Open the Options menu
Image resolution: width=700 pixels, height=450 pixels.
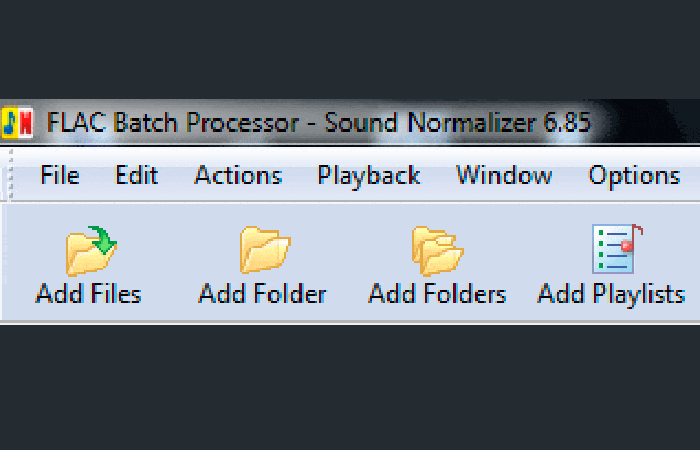point(634,176)
